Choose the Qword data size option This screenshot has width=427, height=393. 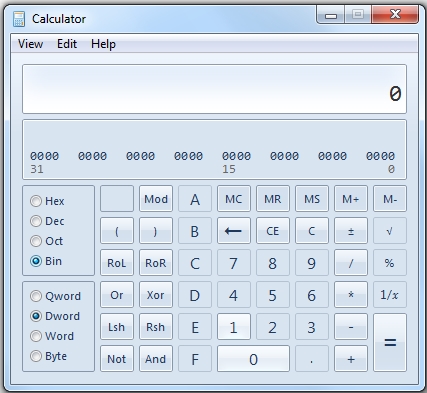[36, 296]
